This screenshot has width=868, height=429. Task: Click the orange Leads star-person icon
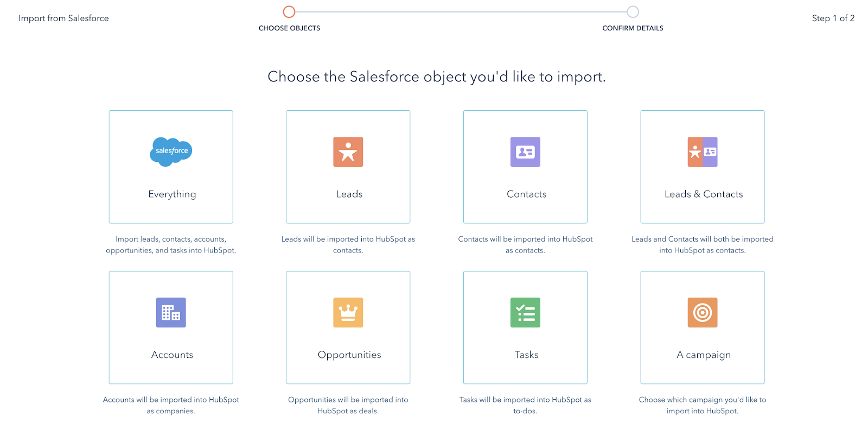pos(348,152)
